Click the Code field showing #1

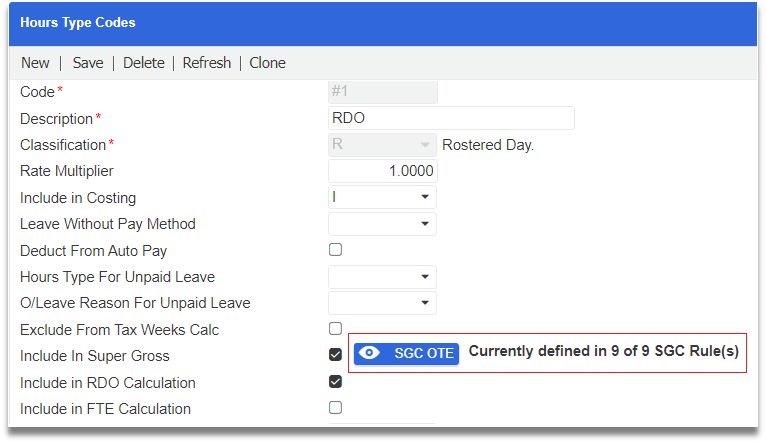(x=382, y=92)
